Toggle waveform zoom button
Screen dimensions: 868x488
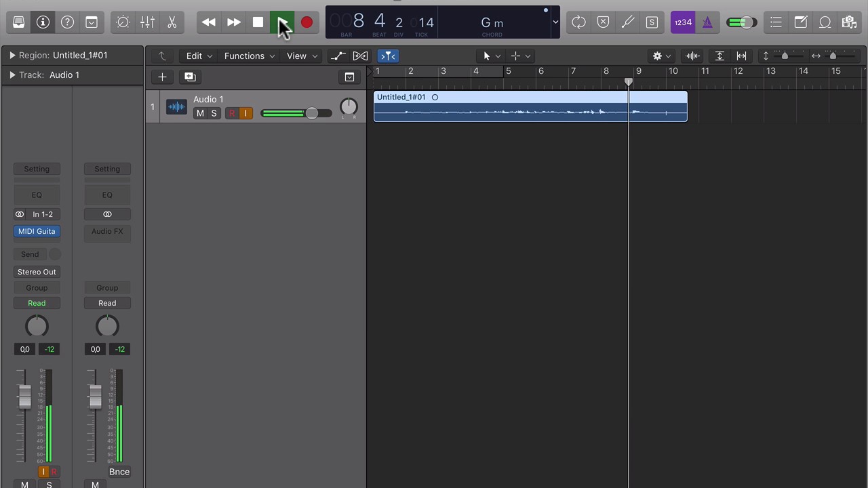click(x=692, y=56)
